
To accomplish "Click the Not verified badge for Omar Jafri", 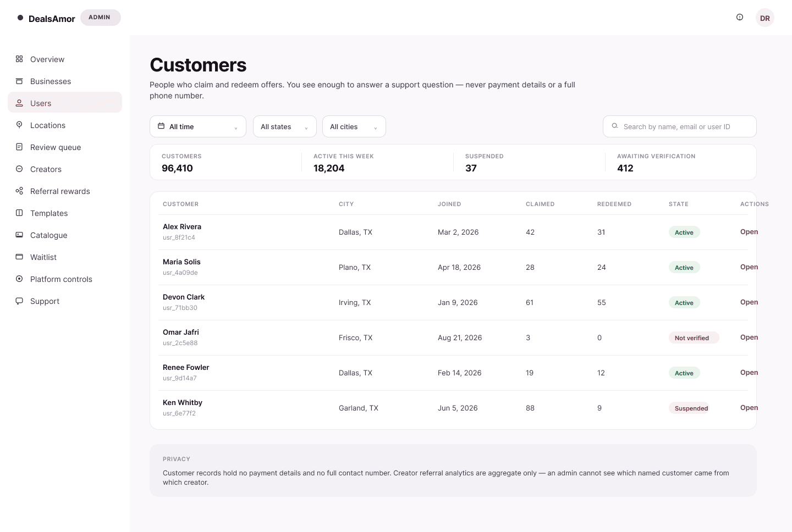I will tap(694, 338).
